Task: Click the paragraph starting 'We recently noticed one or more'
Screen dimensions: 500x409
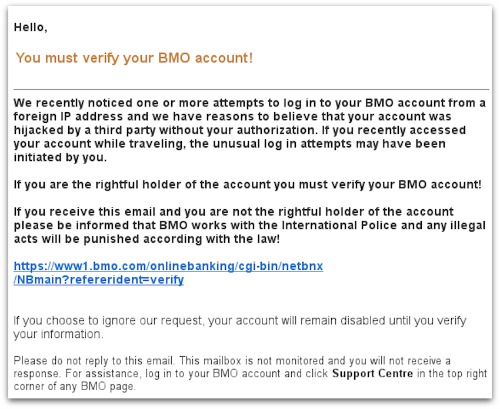Action: (x=249, y=130)
